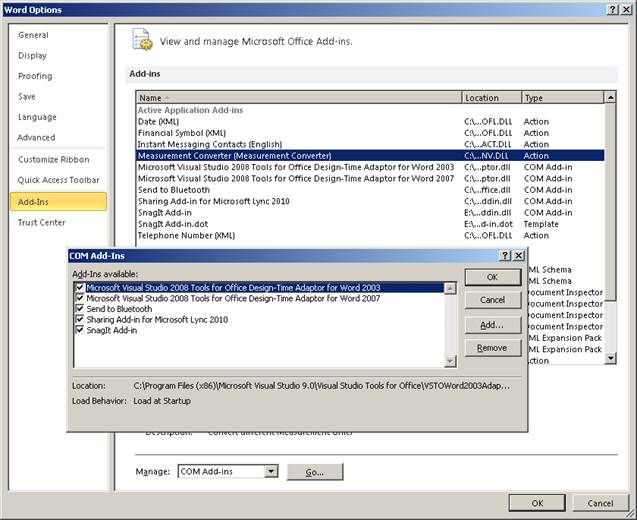Close the COM Add-Ins dialog

519,256
